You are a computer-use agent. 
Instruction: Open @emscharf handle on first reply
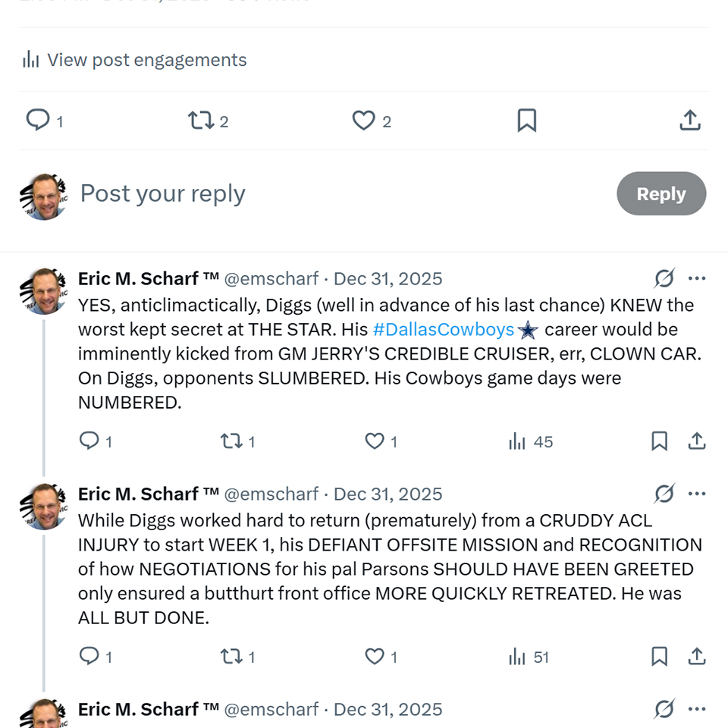pyautogui.click(x=271, y=278)
